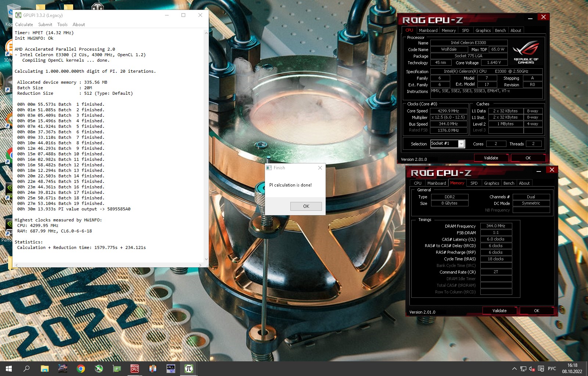Open the GPUPI Calculate menu
588x376 pixels.
click(x=24, y=25)
